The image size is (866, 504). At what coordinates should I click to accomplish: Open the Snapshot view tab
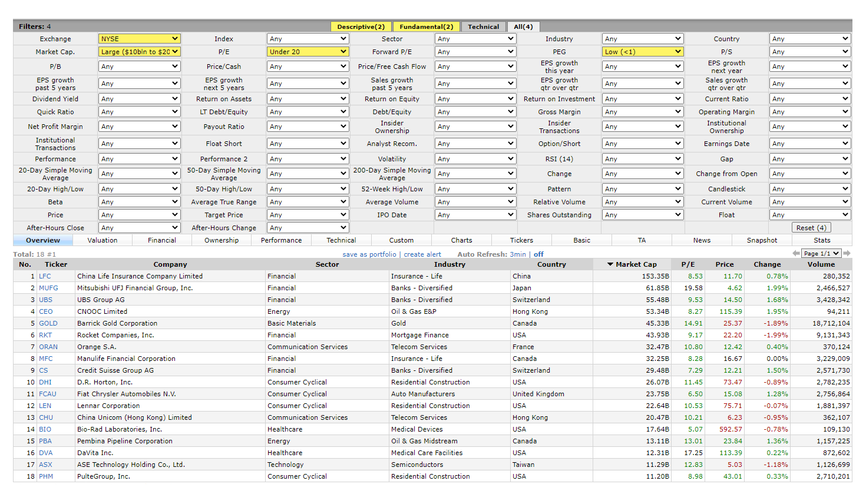[x=762, y=240]
